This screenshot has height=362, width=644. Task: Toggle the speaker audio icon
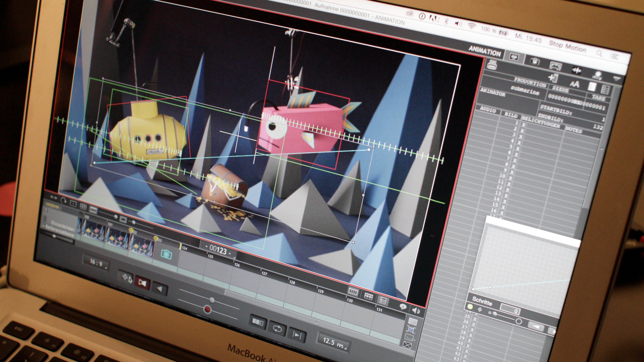[x=416, y=311]
